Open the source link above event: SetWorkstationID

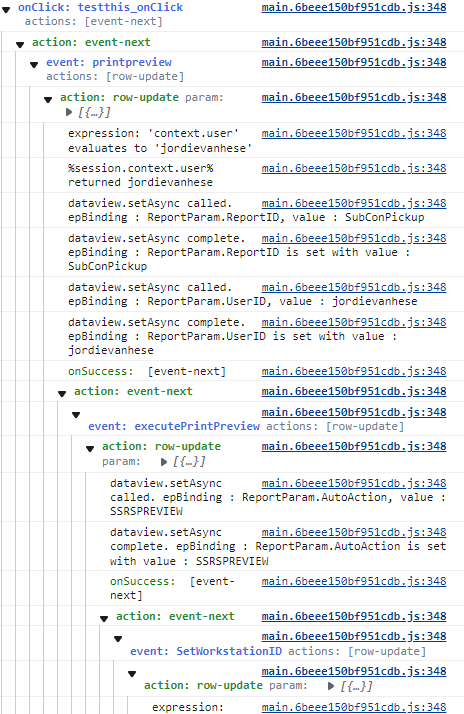coord(354,637)
